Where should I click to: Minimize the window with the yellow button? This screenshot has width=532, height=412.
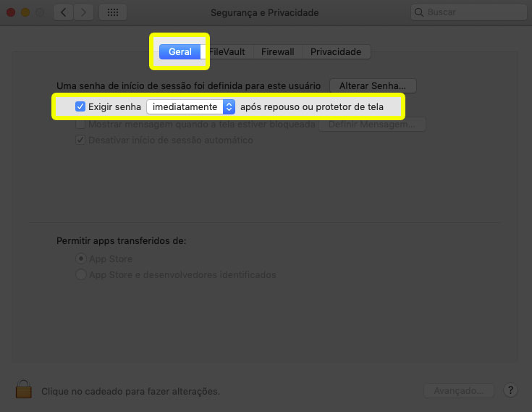pyautogui.click(x=25, y=12)
